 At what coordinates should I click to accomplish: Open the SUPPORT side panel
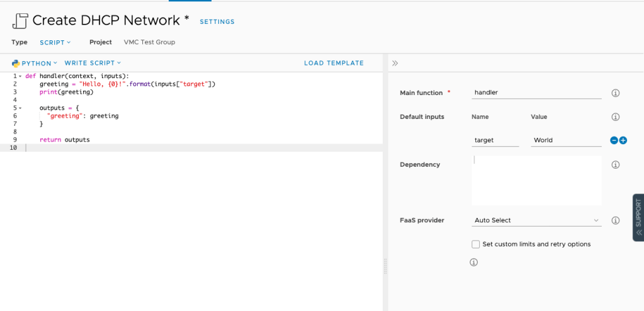coord(638,217)
